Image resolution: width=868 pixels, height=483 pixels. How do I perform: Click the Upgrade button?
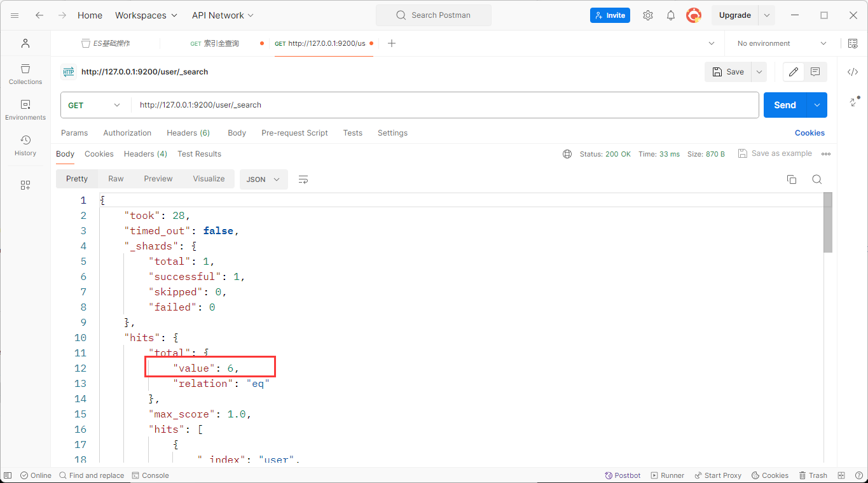pos(735,15)
